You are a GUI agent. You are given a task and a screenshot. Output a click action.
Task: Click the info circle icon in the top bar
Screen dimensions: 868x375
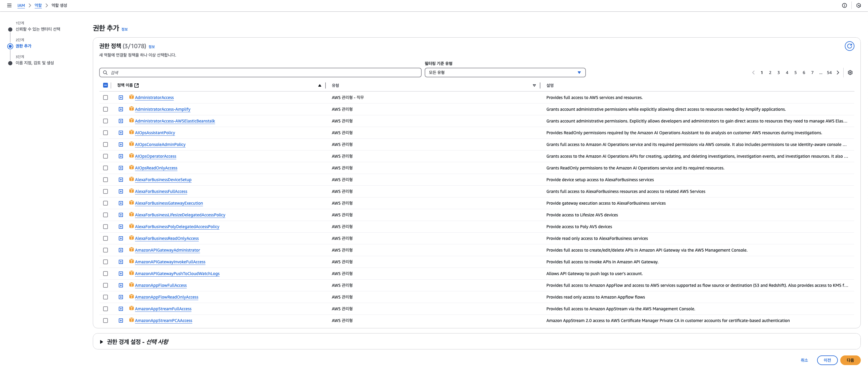844,5
